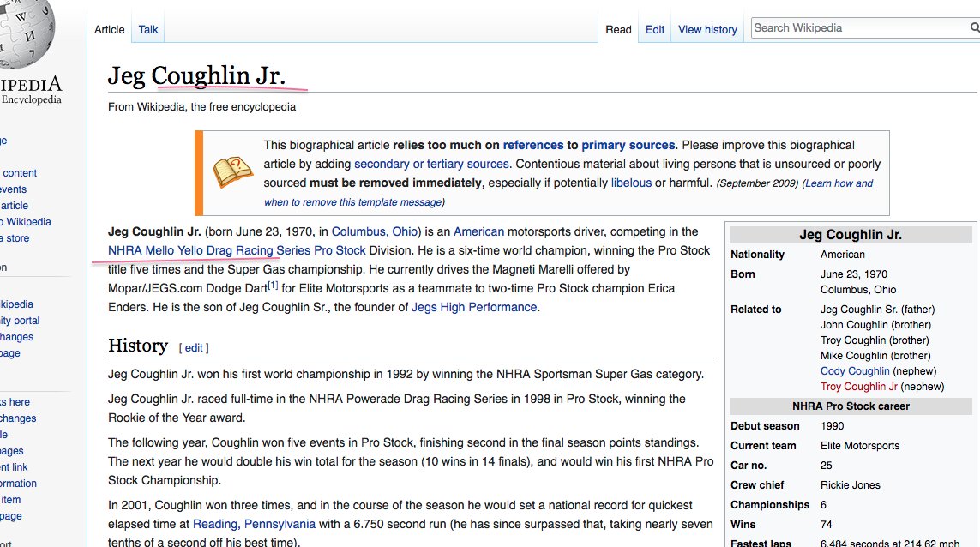Click 'From Wikipedia, the free encyclopedia' tagline
Screen dimensions: 980x547
pyautogui.click(x=201, y=107)
